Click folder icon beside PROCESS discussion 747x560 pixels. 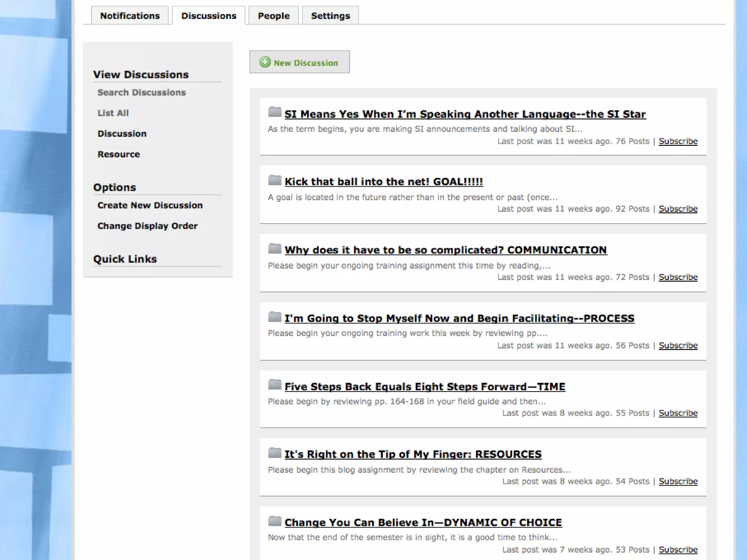tap(275, 317)
